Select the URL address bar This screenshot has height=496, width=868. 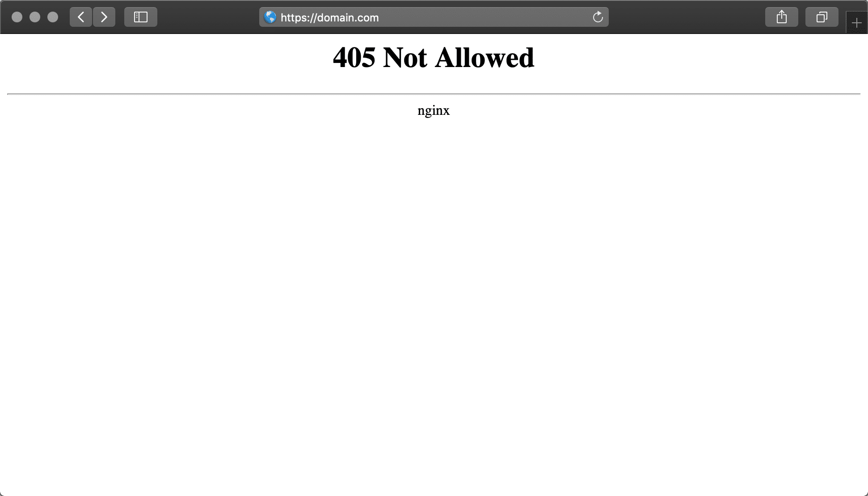pyautogui.click(x=434, y=17)
